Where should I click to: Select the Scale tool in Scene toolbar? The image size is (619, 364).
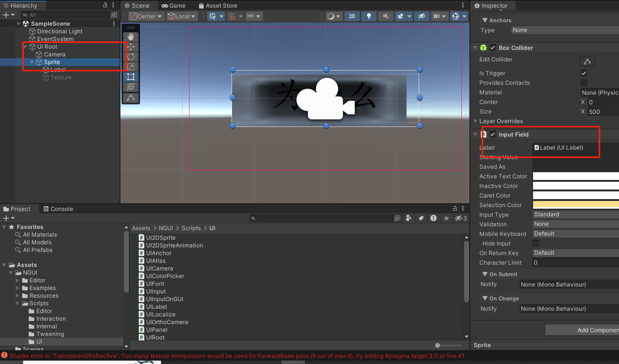(x=131, y=67)
